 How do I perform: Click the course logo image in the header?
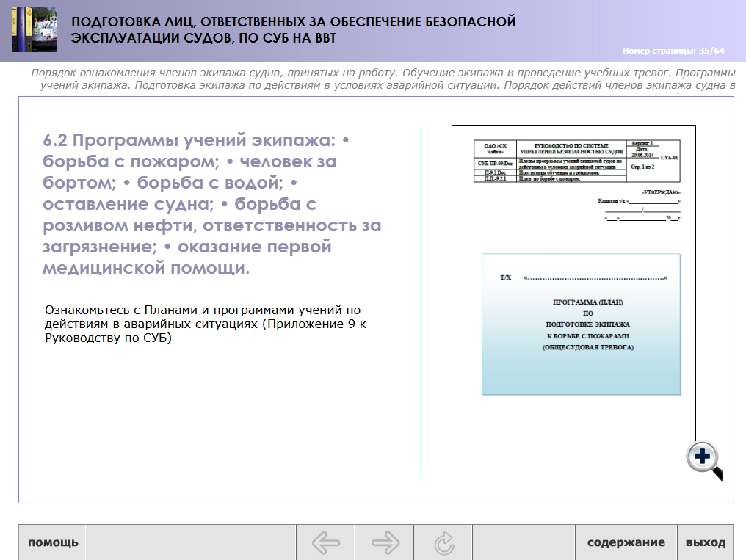tap(34, 31)
